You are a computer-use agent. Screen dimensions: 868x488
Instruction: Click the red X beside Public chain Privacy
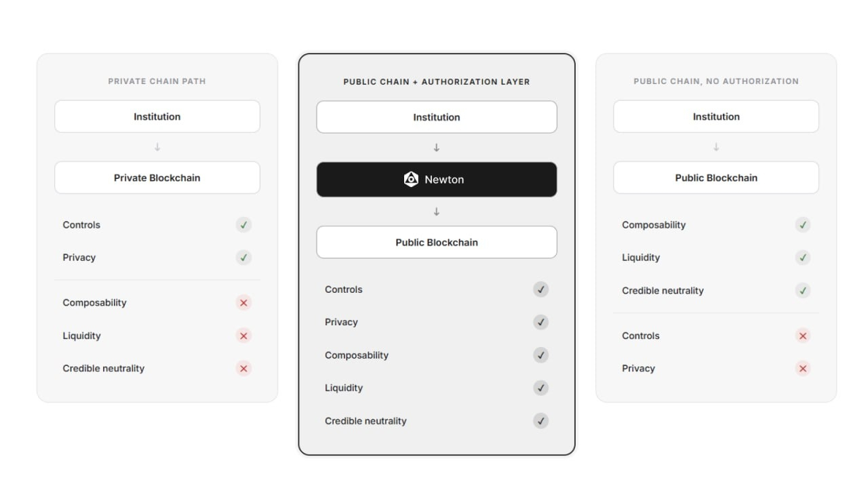pos(803,369)
